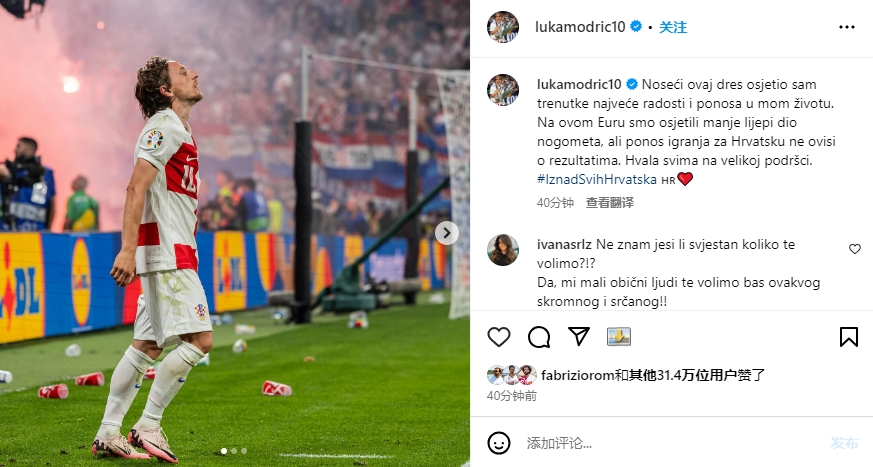Click 查看翻译 to translate the caption
This screenshot has width=873, height=467.
[x=610, y=203]
